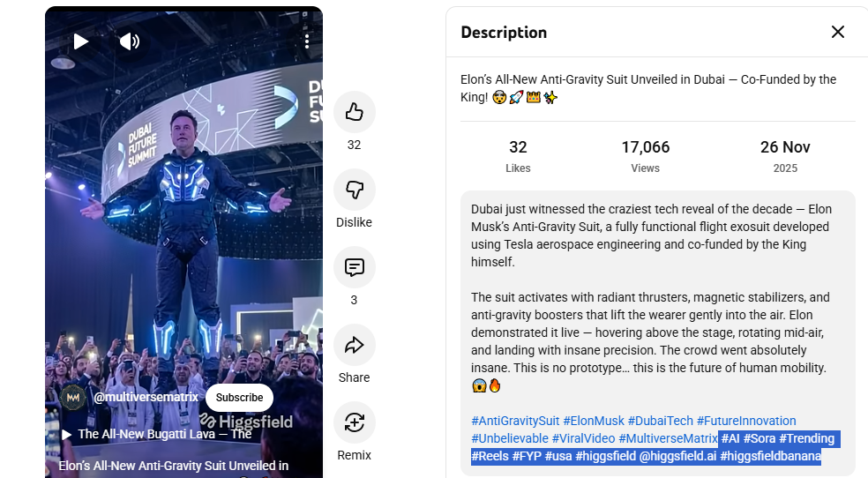Open the @multiversematrix channel name

click(146, 397)
